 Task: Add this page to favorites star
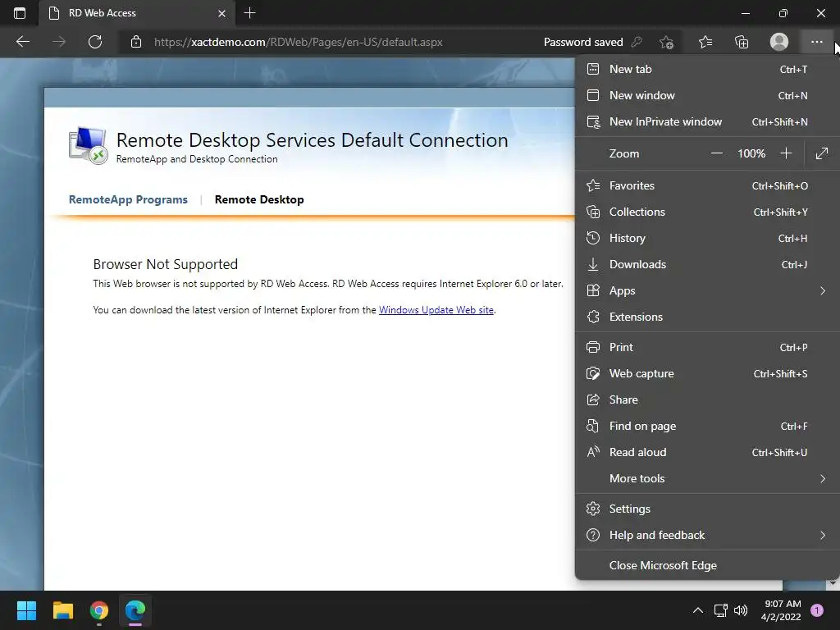pos(666,42)
